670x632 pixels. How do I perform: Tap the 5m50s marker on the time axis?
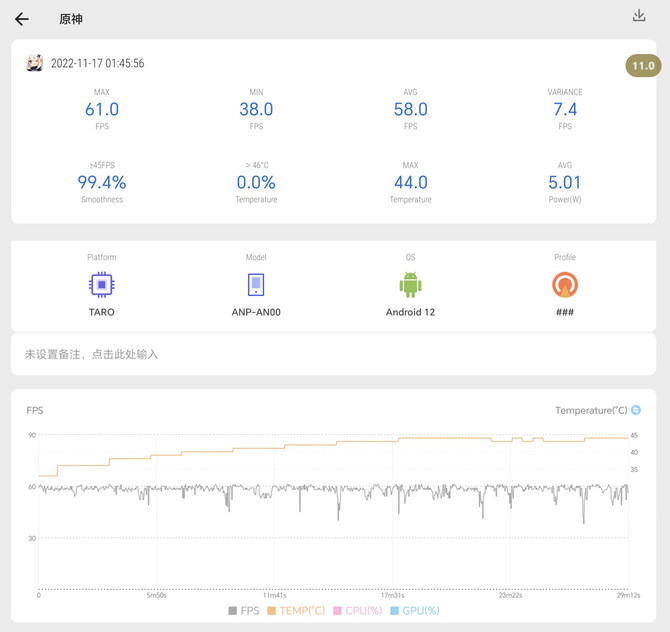click(157, 595)
